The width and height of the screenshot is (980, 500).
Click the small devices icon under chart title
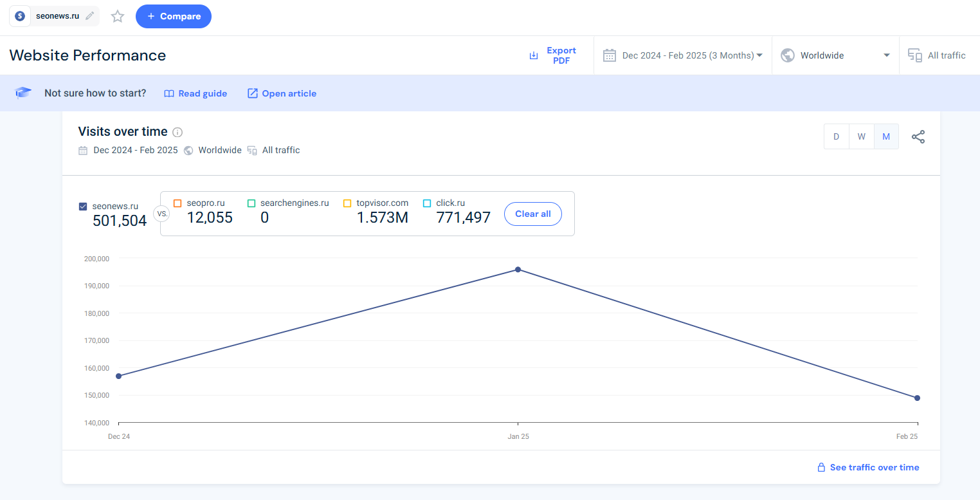(253, 151)
